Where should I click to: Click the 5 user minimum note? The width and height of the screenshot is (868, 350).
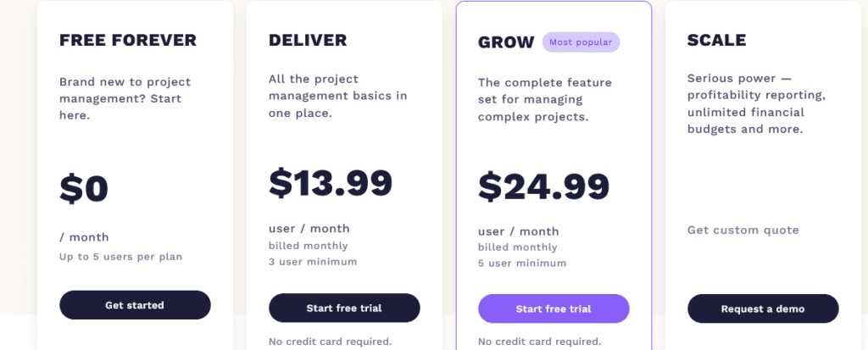pyautogui.click(x=522, y=263)
